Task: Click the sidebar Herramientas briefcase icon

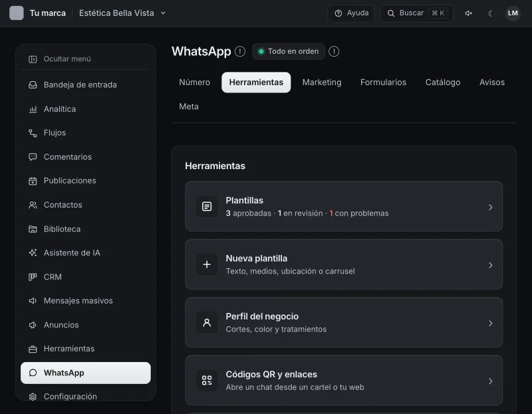Action: (33, 349)
